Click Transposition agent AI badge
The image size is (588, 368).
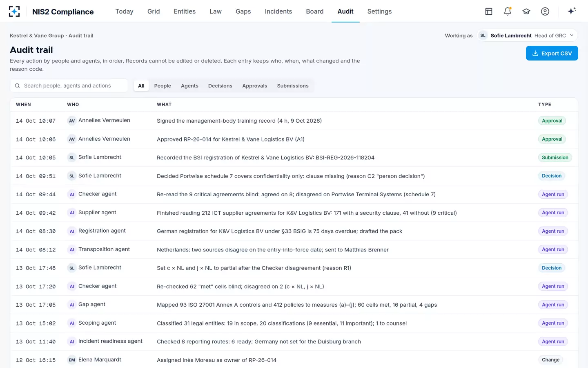pos(72,249)
